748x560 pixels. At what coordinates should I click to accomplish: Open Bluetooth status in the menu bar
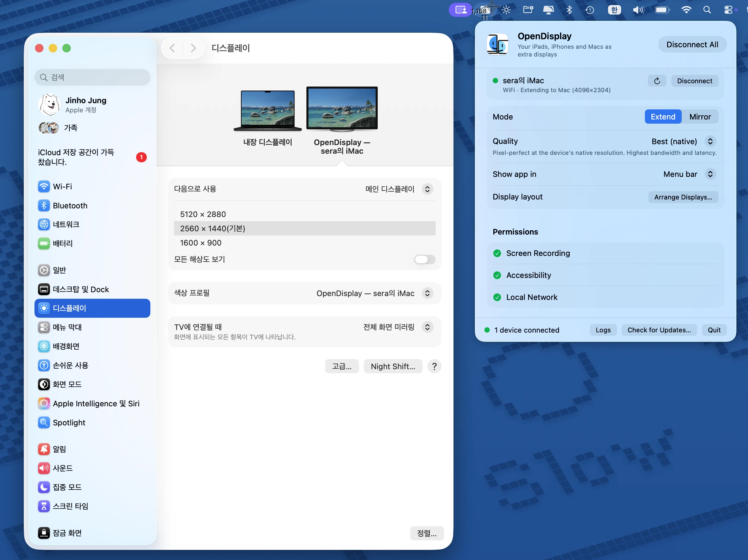pyautogui.click(x=569, y=10)
